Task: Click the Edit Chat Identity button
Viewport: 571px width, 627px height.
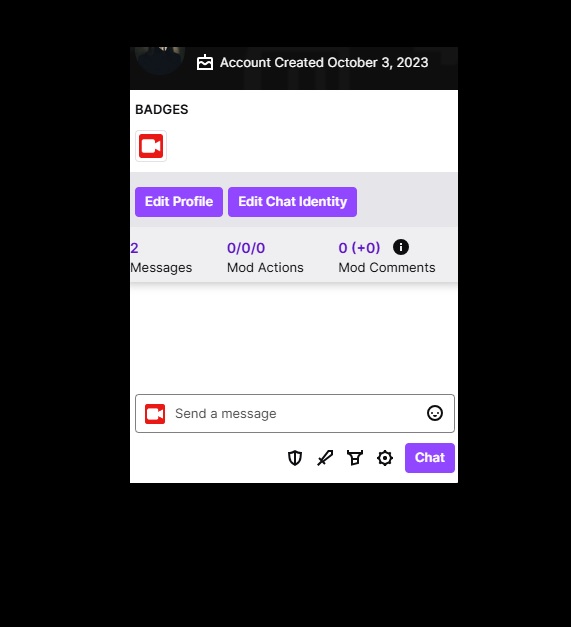Action: [x=292, y=202]
